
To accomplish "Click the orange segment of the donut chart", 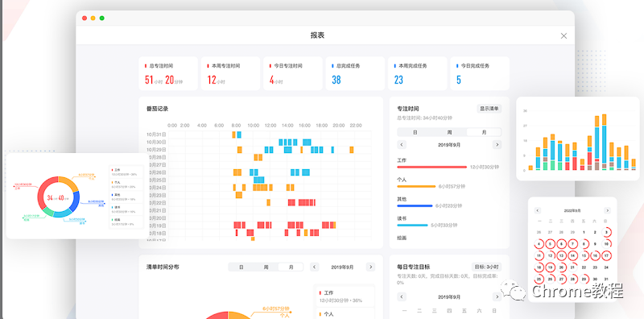I will (x=68, y=182).
